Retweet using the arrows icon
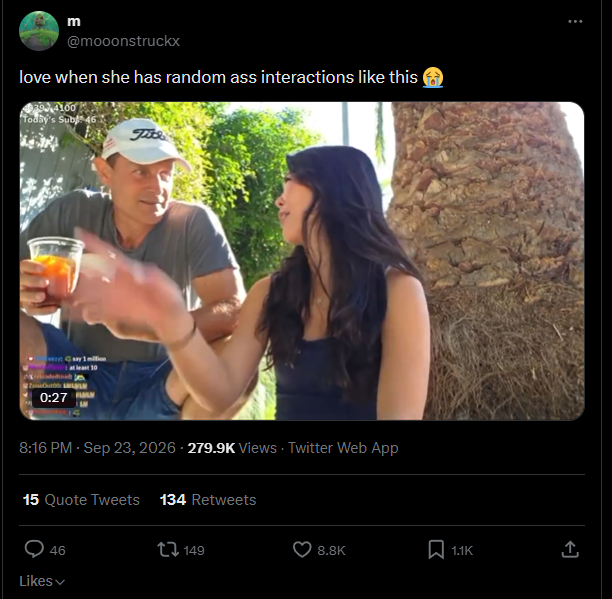The width and height of the screenshot is (612, 599). click(168, 549)
